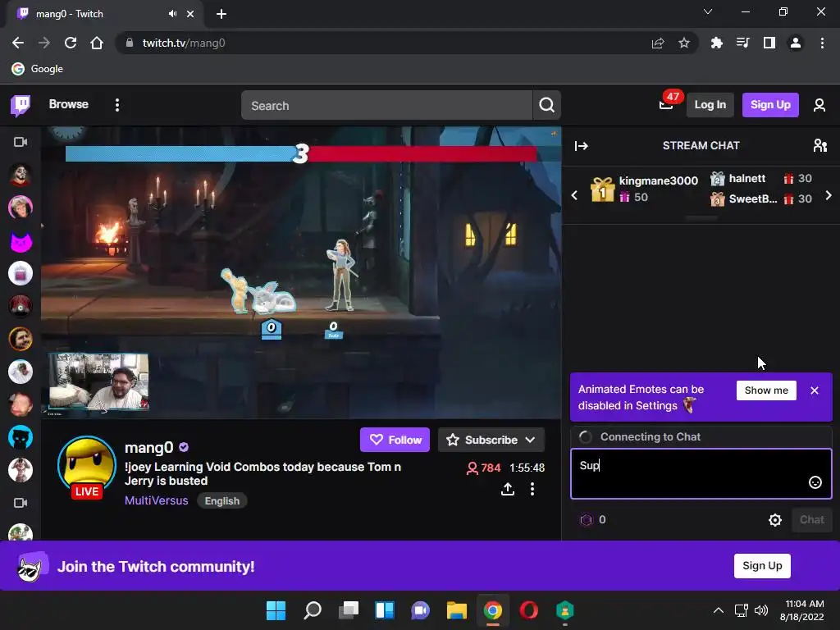Go back in browser history
840x630 pixels.
(x=18, y=43)
